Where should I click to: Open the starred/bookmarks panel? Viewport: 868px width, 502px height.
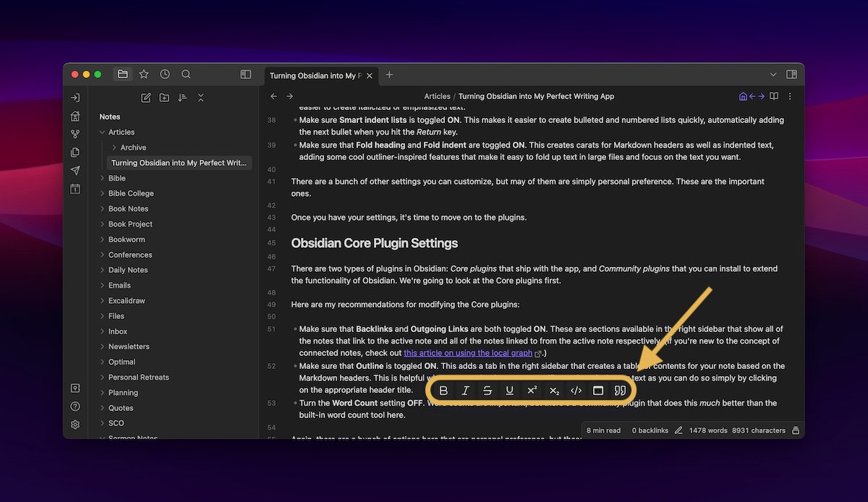[144, 74]
